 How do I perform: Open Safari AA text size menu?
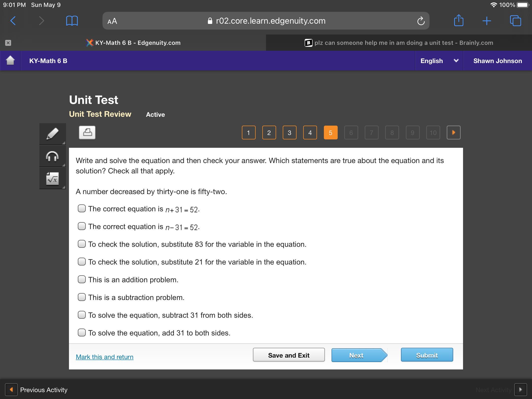click(x=112, y=21)
